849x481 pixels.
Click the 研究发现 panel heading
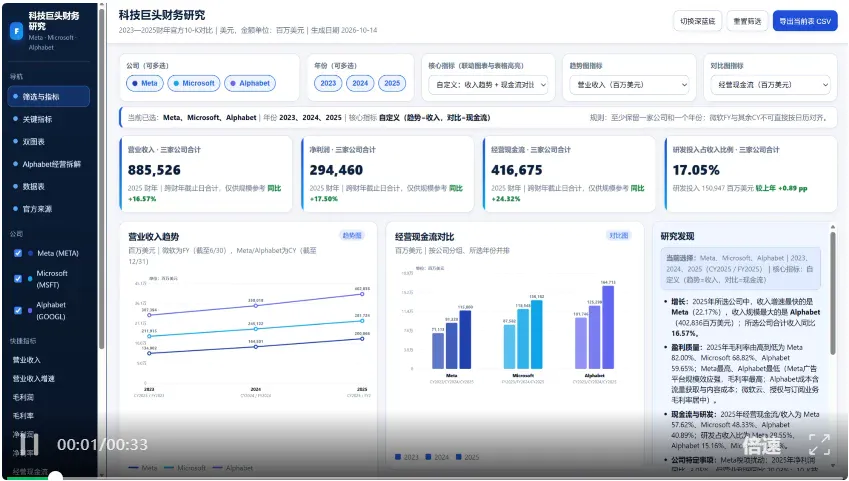(x=677, y=236)
